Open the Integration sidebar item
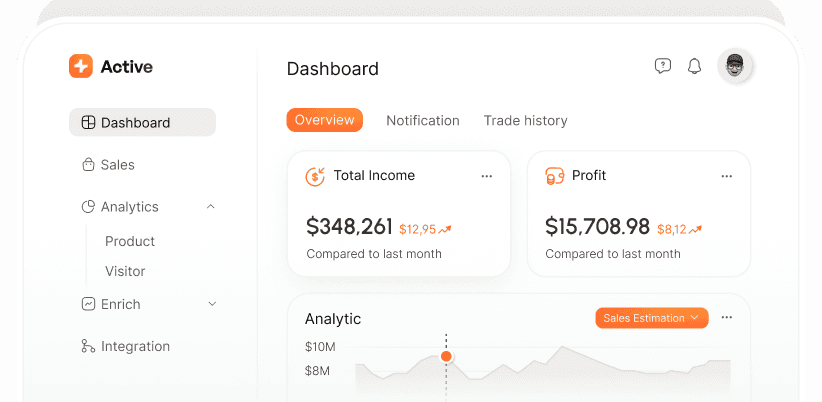This screenshot has width=822, height=402. pyautogui.click(x=135, y=347)
